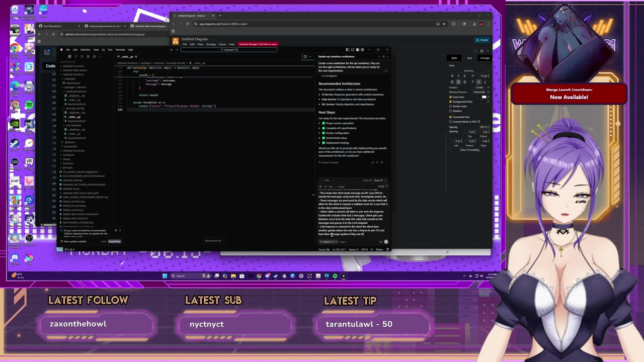Open the Auto model dropdown in chat
The image size is (644, 362).
344,242
